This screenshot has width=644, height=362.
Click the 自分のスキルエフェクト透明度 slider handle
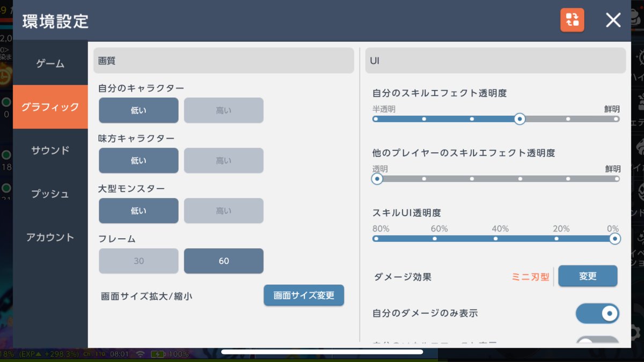point(519,119)
